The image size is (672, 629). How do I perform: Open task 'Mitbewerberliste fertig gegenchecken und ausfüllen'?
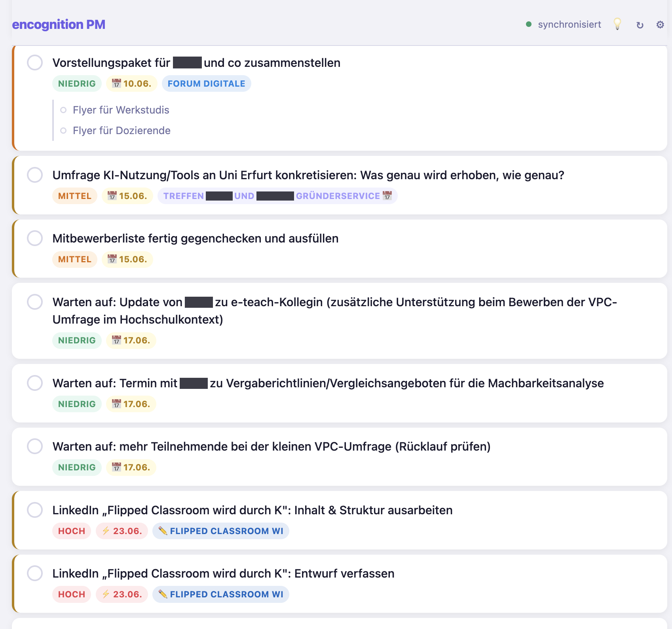(196, 238)
